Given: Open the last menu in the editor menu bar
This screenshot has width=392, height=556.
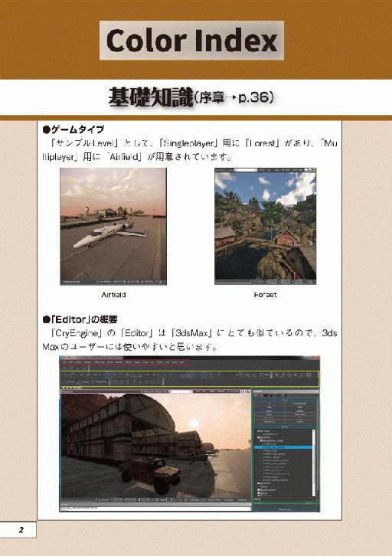Looking at the screenshot, I should point(181,362).
